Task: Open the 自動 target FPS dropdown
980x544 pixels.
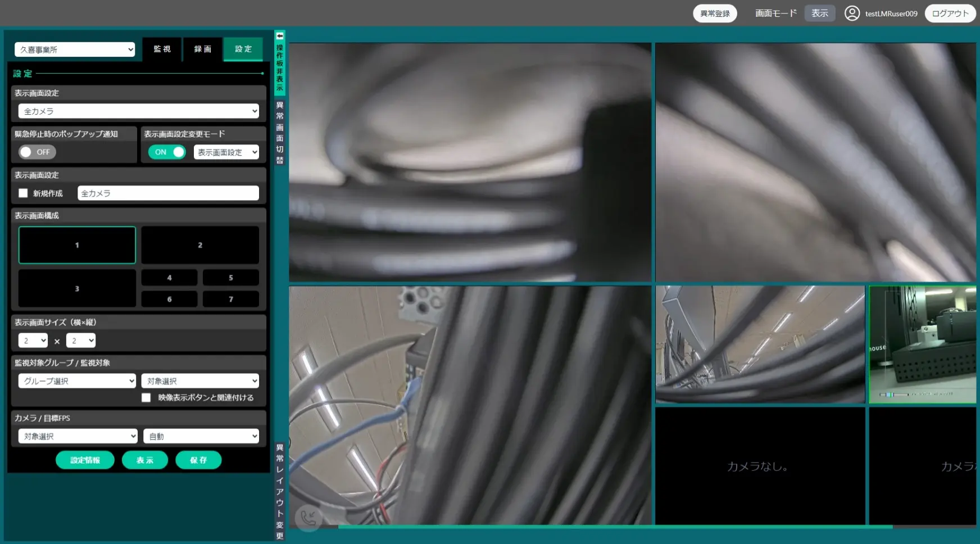Action: [201, 436]
